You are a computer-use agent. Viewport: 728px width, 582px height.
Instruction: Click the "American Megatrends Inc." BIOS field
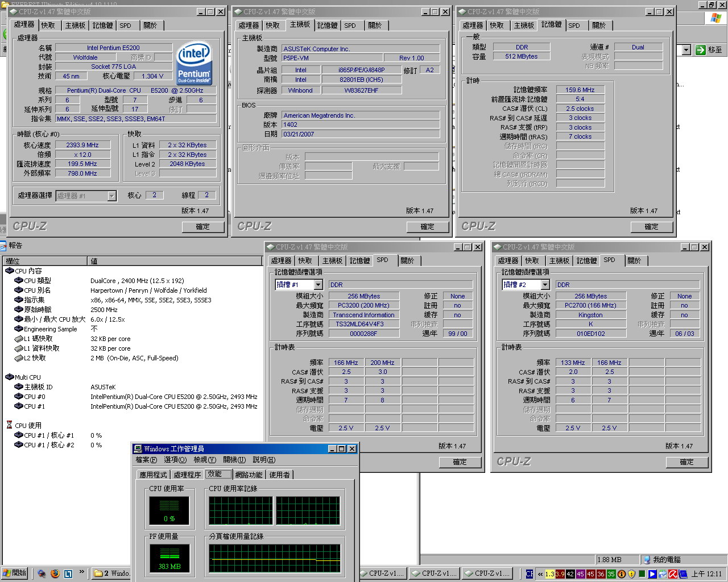[361, 115]
